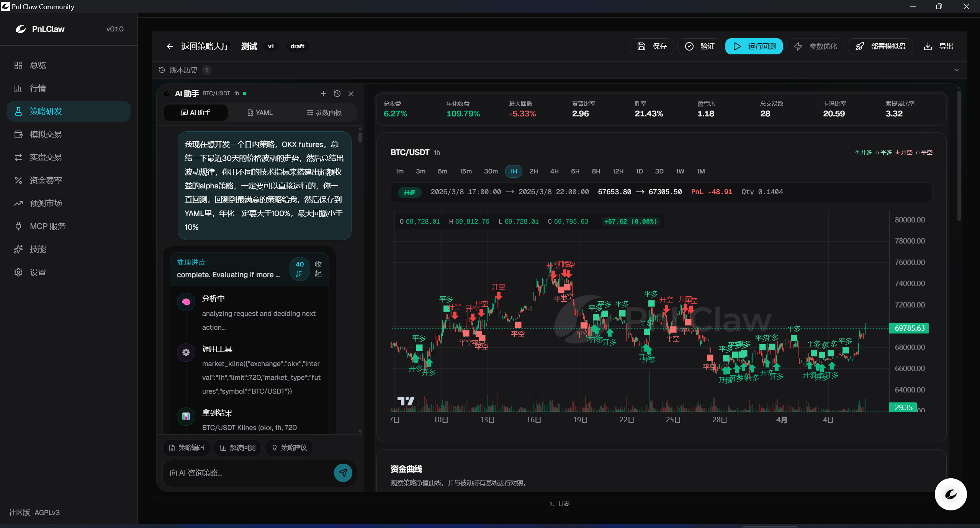Open AI chat history icon

337,94
